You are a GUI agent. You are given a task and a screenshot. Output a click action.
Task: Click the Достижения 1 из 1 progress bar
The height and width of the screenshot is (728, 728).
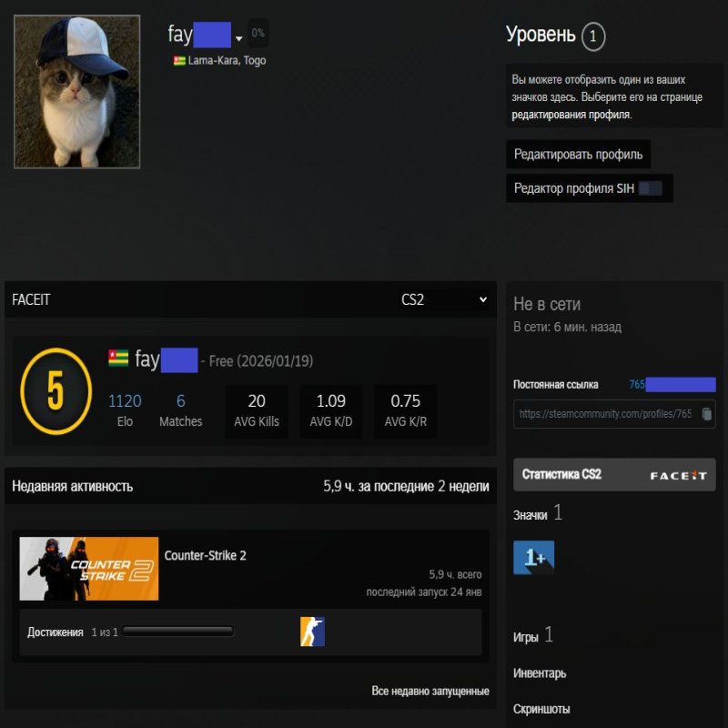coord(180,628)
